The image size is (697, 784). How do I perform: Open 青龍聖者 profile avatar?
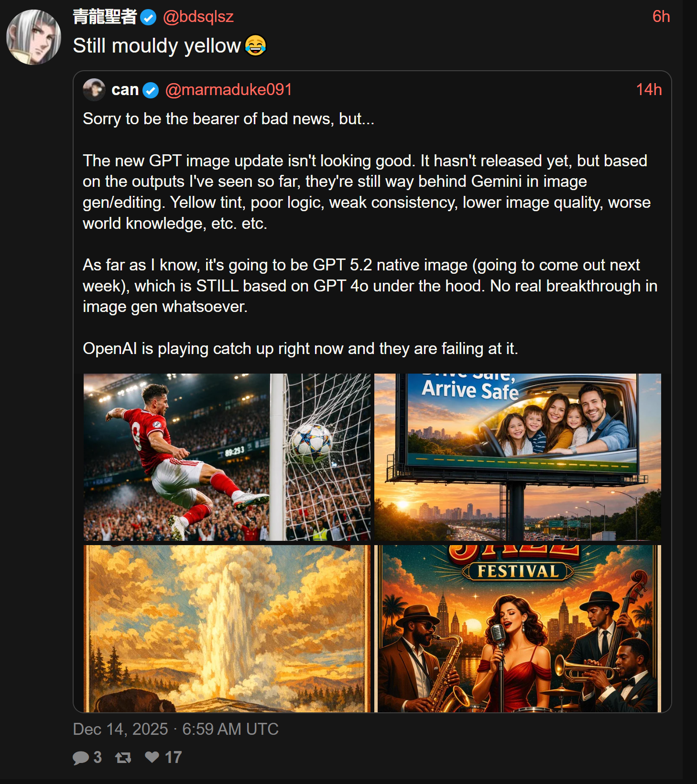tap(33, 37)
